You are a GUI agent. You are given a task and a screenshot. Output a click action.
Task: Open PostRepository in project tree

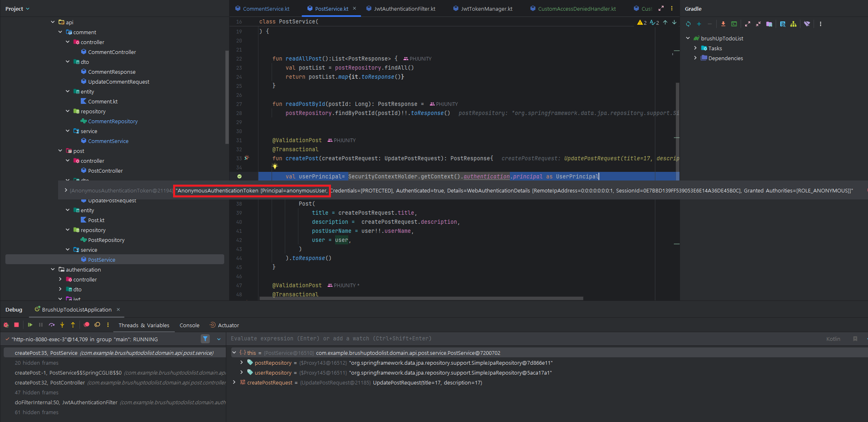point(106,240)
